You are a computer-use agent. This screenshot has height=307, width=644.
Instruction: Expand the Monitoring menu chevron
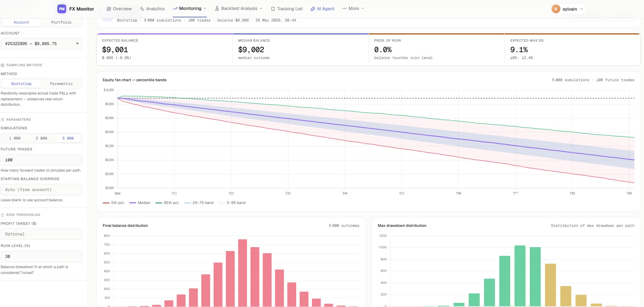click(x=205, y=9)
